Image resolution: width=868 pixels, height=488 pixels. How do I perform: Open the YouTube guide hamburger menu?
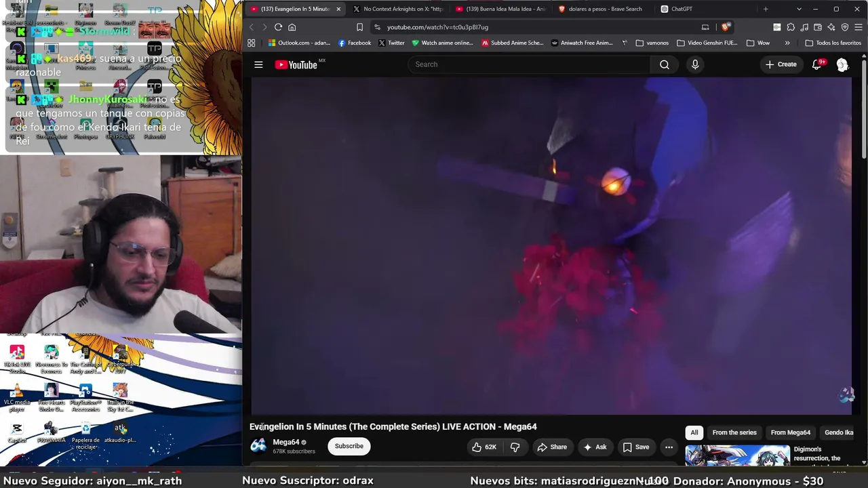tap(258, 64)
